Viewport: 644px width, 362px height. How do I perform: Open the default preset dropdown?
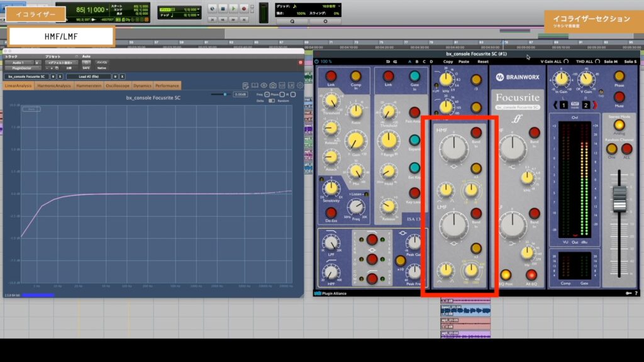tap(61, 63)
